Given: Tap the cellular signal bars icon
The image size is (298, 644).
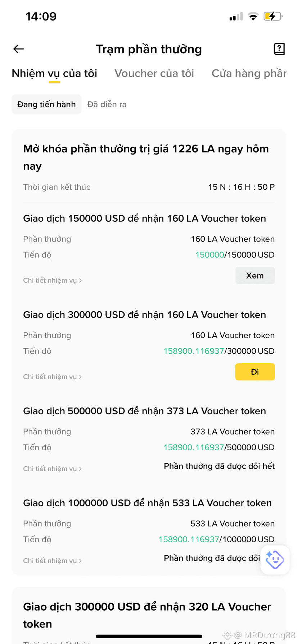Looking at the screenshot, I should point(236,17).
